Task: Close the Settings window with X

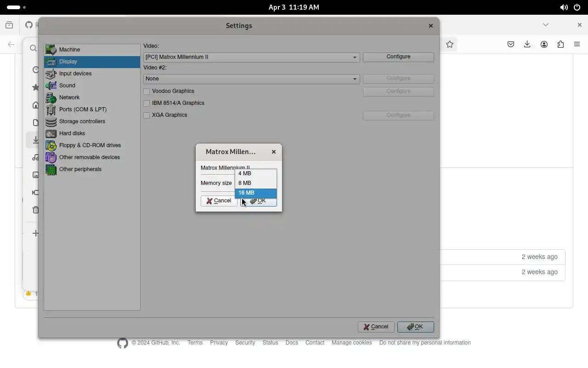Action: (431, 26)
